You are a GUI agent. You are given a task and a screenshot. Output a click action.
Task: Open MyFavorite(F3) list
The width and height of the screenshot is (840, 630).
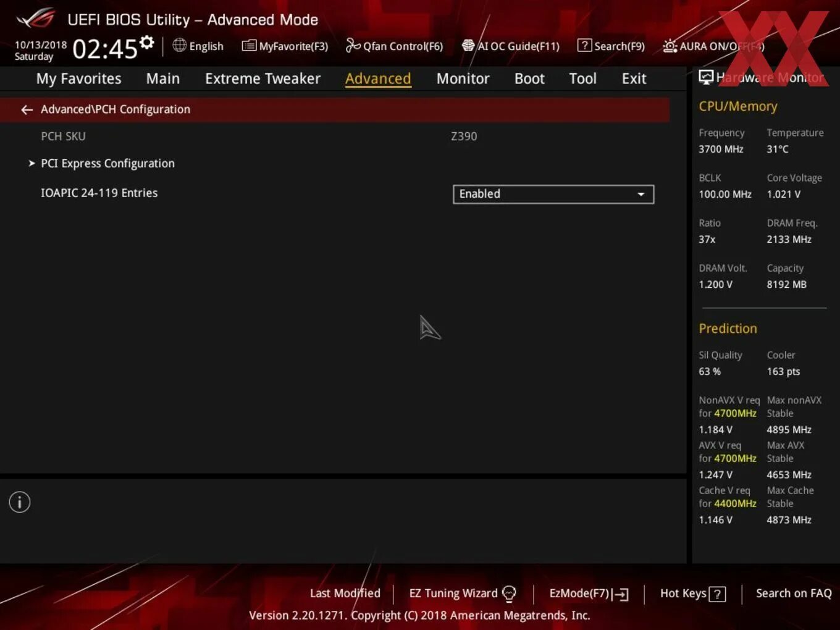[285, 46]
